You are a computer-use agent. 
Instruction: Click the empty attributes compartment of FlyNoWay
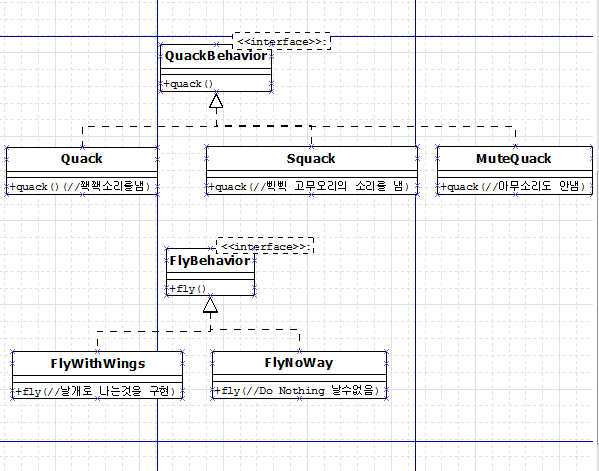[300, 378]
